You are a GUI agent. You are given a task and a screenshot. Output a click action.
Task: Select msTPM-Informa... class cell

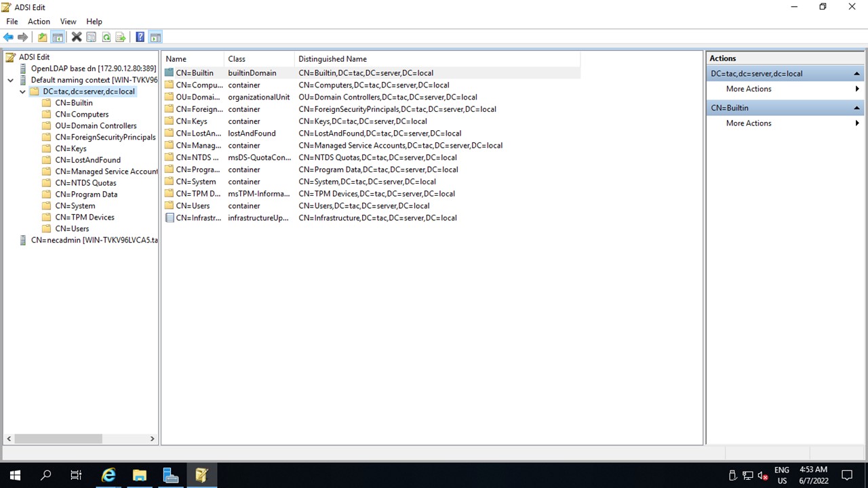[258, 194]
